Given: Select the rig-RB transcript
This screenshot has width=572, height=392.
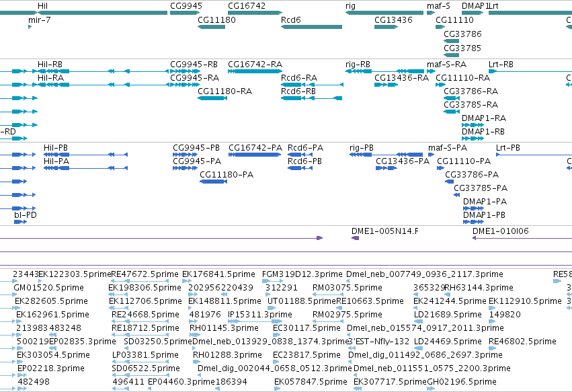Looking at the screenshot, I should click(384, 71).
